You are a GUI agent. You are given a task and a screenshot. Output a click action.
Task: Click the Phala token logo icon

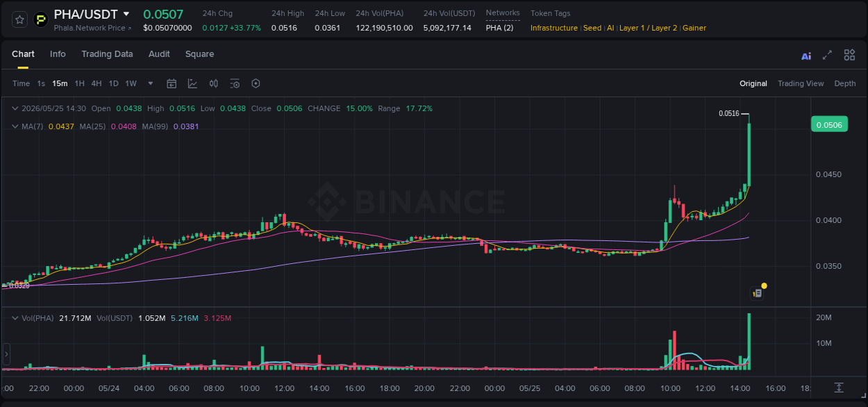tap(41, 19)
